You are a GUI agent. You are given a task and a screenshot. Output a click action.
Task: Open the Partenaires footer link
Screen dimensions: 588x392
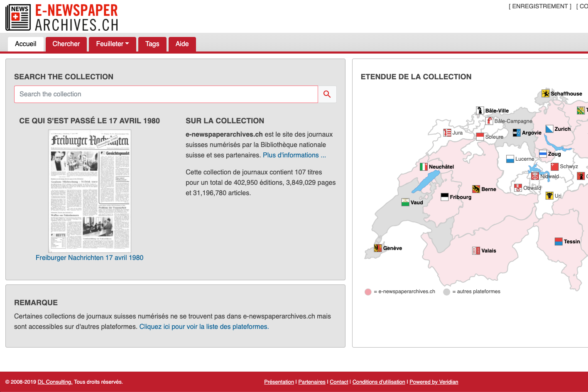(x=312, y=382)
